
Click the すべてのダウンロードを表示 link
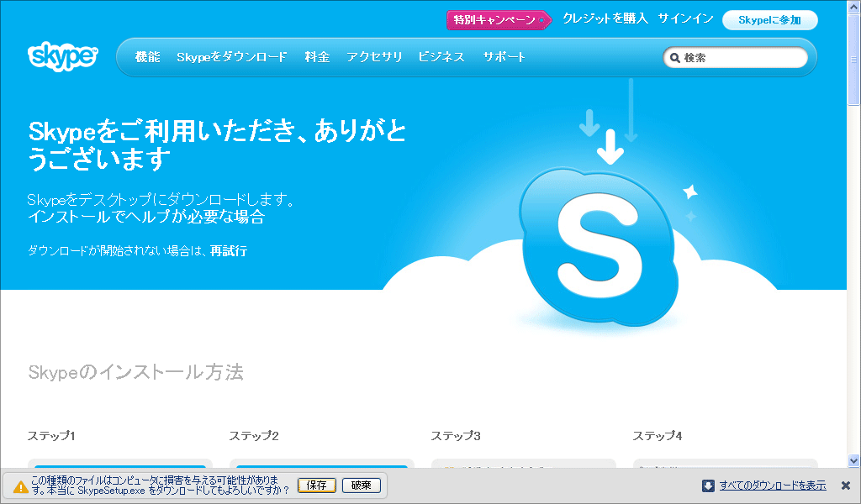[773, 486]
